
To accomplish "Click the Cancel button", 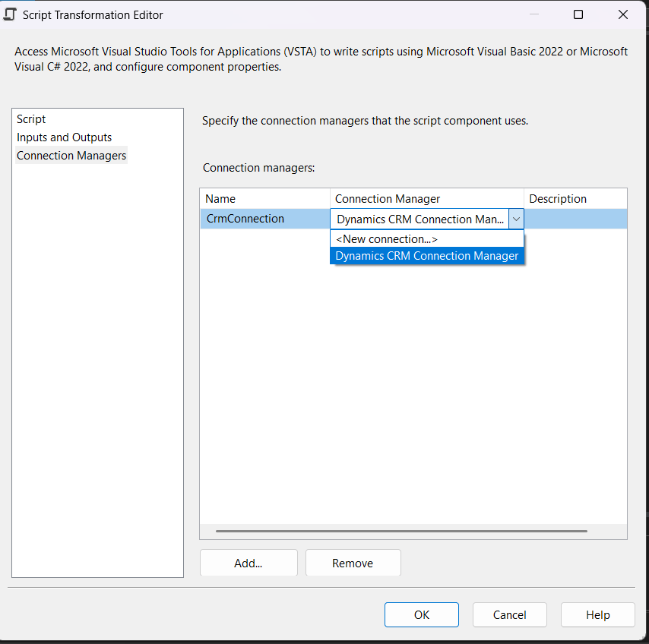I will (x=509, y=614).
